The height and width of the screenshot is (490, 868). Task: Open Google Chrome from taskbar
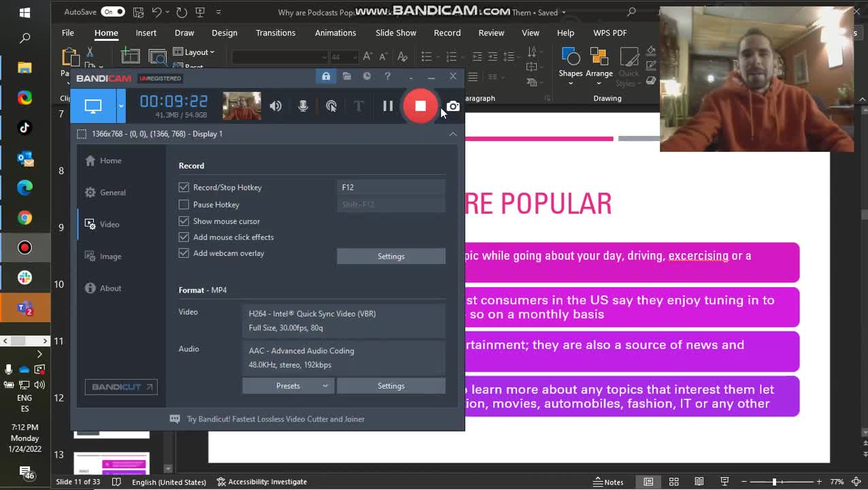point(24,218)
